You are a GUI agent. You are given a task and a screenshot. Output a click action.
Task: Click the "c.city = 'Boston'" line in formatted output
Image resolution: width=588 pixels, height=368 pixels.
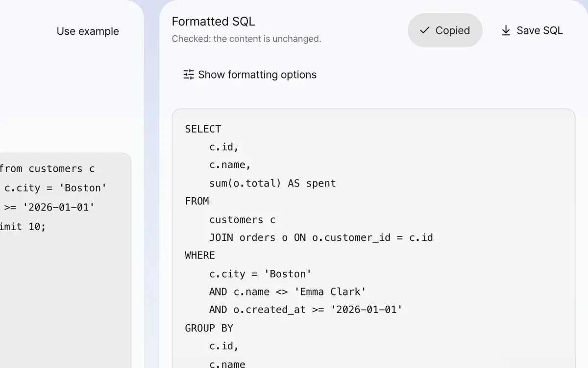tap(260, 274)
